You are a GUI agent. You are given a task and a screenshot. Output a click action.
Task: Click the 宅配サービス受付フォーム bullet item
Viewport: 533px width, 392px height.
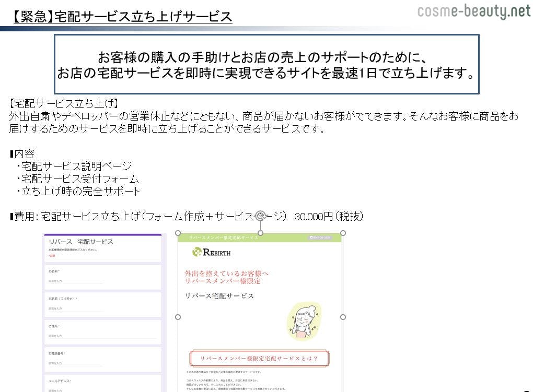tap(79, 179)
